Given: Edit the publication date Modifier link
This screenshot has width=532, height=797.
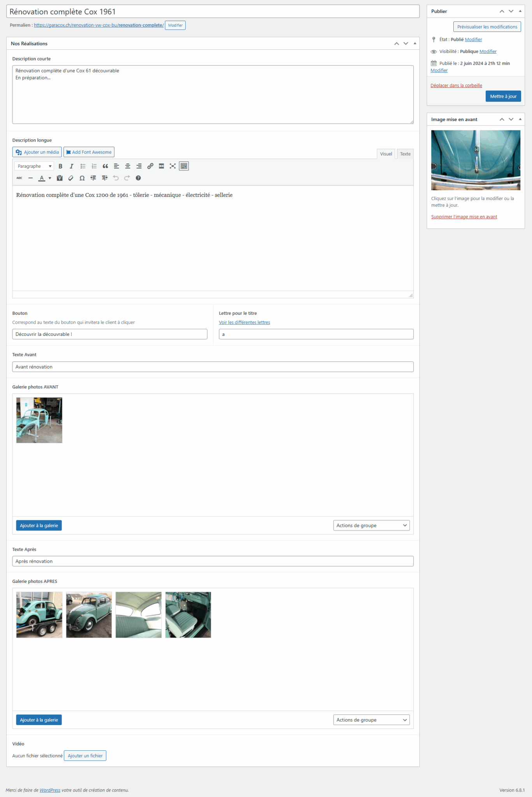Looking at the screenshot, I should click(439, 70).
